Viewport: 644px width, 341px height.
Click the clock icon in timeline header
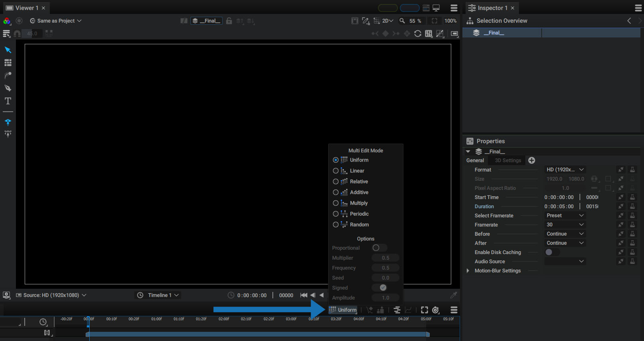(x=43, y=322)
